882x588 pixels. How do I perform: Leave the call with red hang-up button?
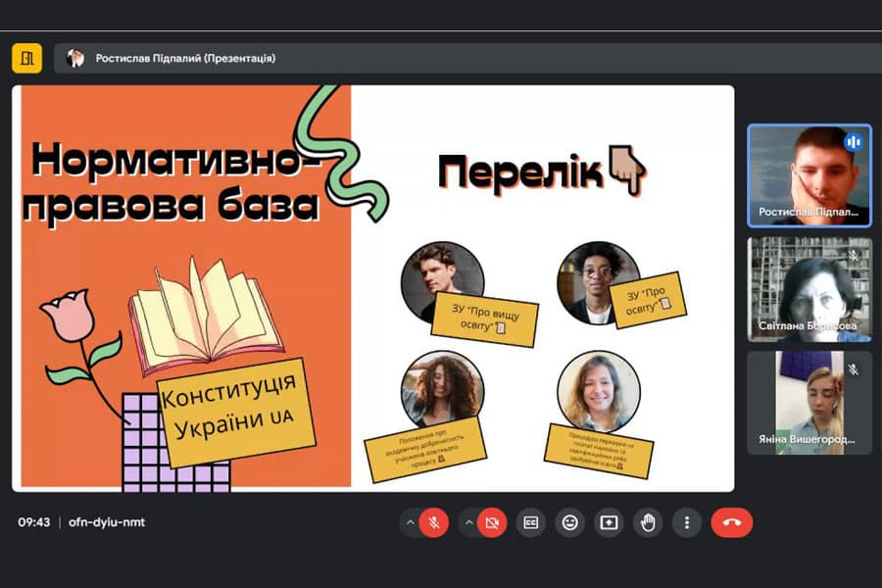tap(731, 522)
